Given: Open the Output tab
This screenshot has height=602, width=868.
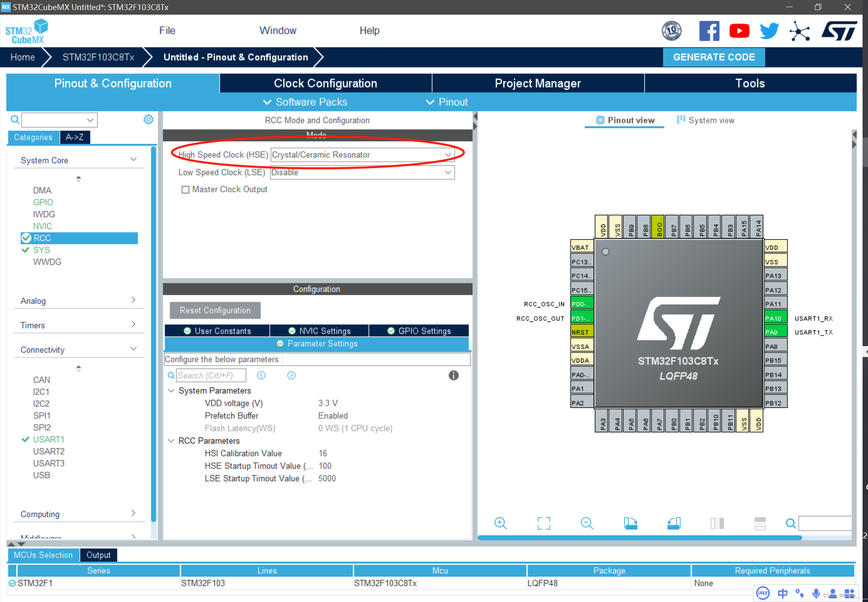Looking at the screenshot, I should click(x=99, y=555).
